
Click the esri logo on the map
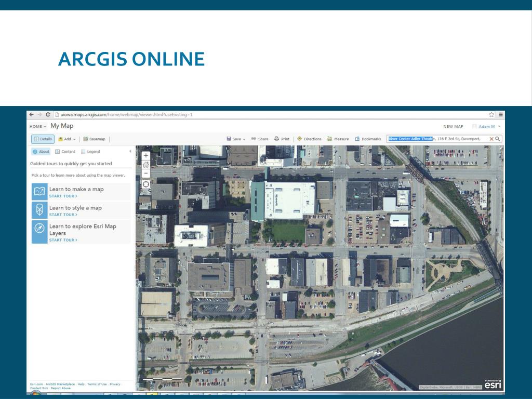(493, 384)
